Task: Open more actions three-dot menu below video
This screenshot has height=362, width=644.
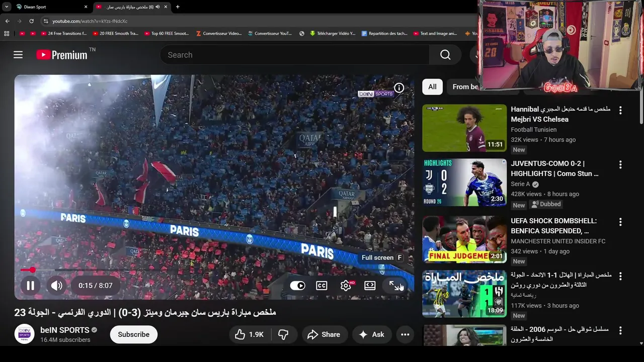Action: [405, 334]
